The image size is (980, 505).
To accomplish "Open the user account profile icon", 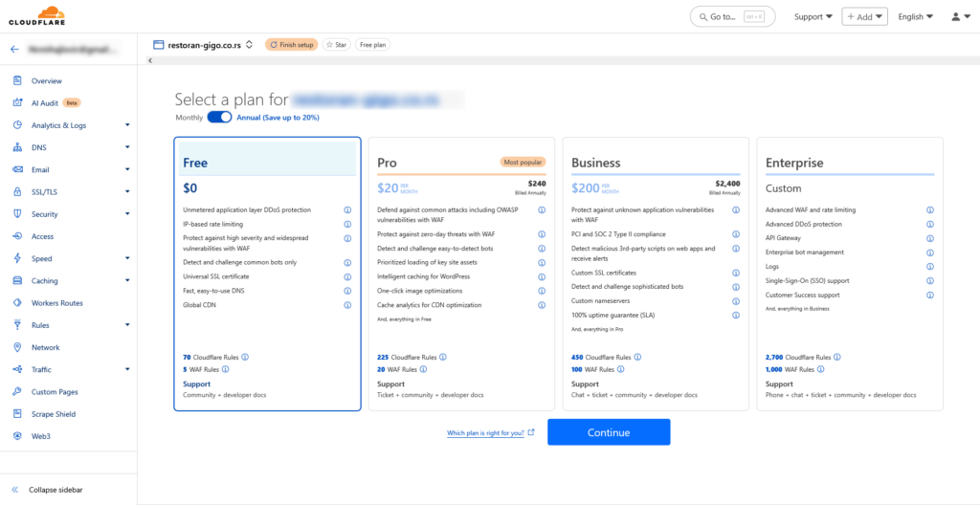I will [960, 16].
